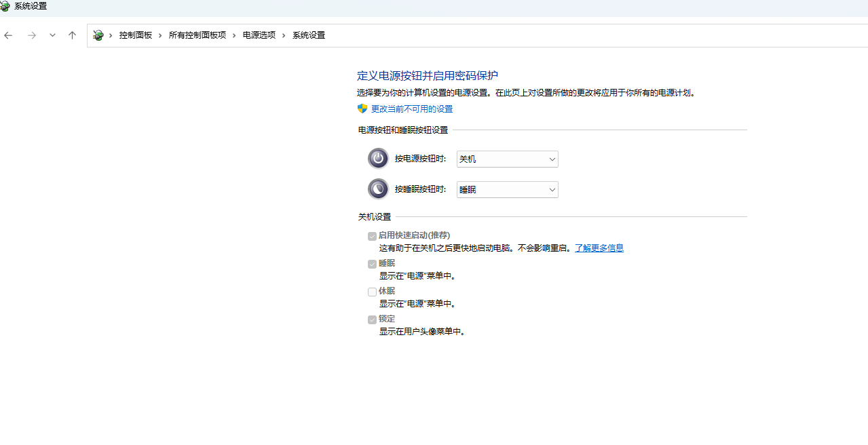Click 按睡眠按钮时 label
Screen dimensions: 868x445
click(421, 189)
